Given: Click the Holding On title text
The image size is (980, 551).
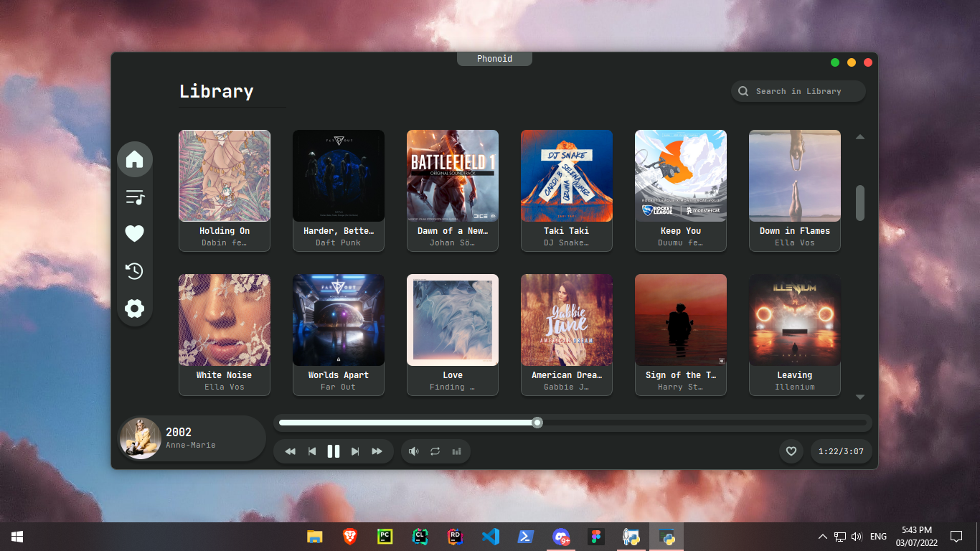Looking at the screenshot, I should 225,231.
